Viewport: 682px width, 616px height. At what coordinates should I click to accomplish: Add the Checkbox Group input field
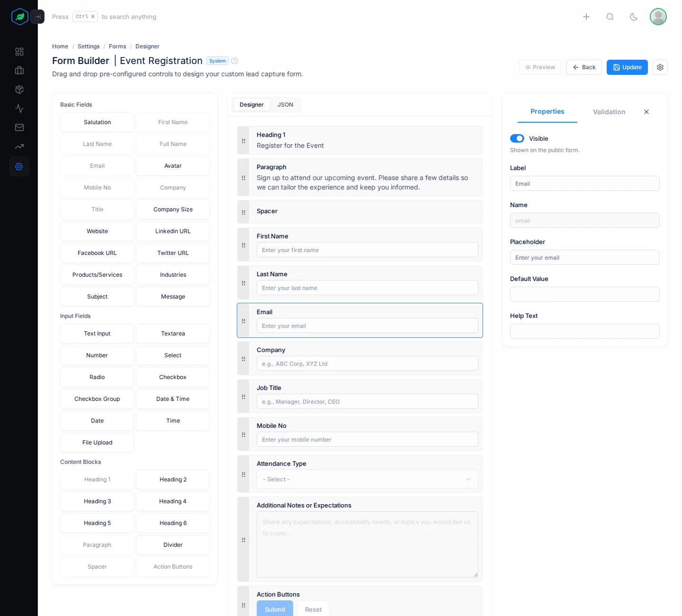click(97, 399)
